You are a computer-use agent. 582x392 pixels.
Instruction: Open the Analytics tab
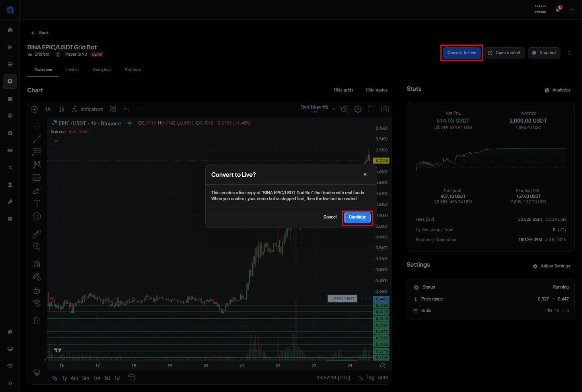tap(102, 70)
